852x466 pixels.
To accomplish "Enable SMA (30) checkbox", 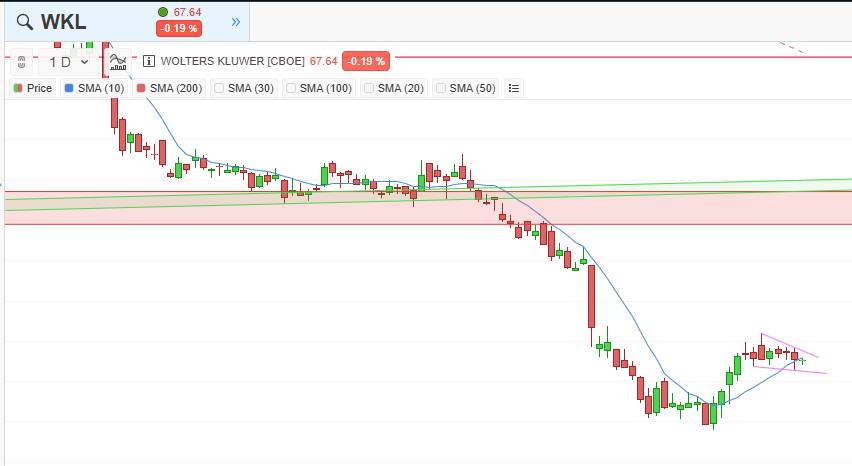I will [x=219, y=88].
